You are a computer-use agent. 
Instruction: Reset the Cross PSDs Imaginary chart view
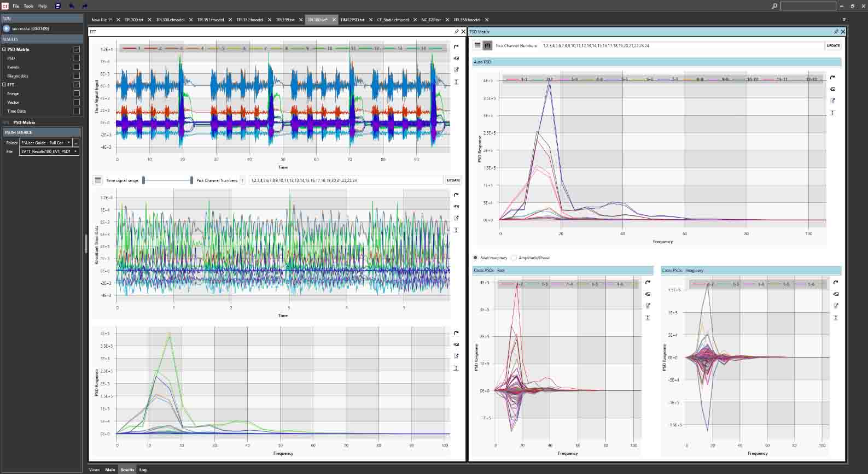point(836,283)
